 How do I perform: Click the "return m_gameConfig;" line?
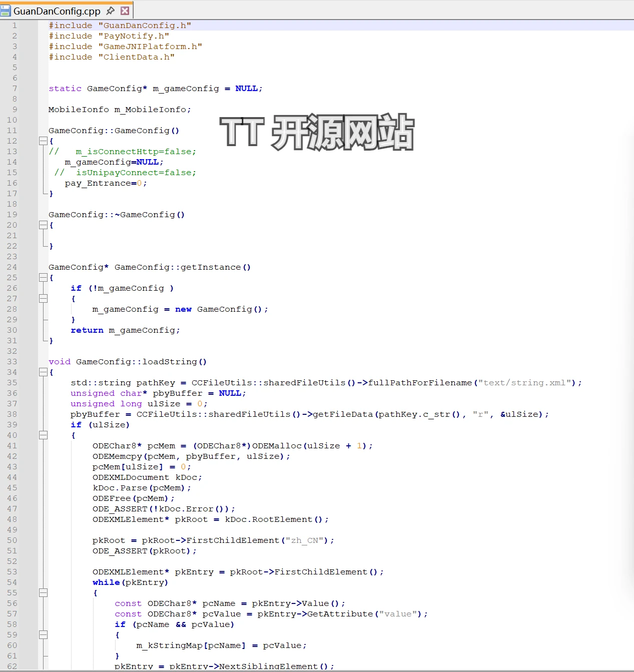pos(125,330)
